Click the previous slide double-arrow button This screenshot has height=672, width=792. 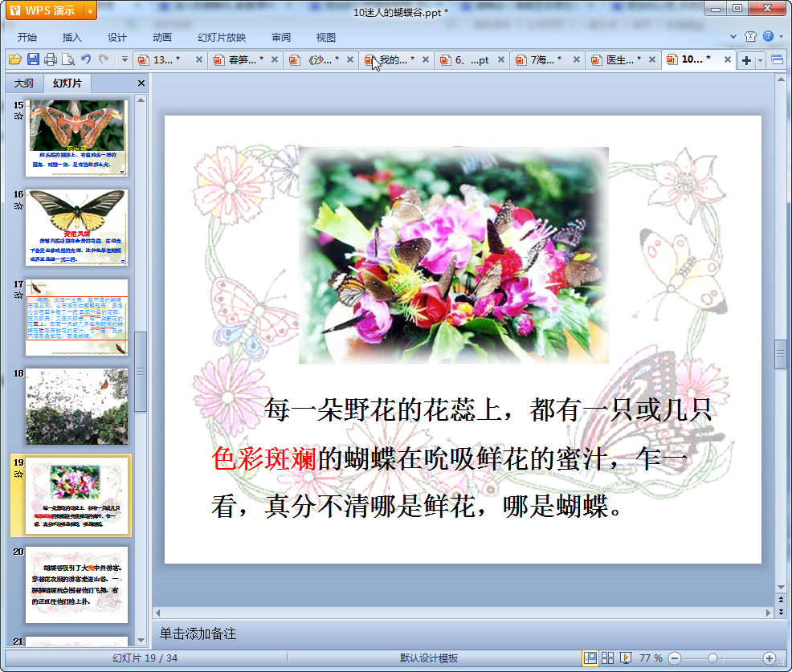pyautogui.click(x=781, y=600)
